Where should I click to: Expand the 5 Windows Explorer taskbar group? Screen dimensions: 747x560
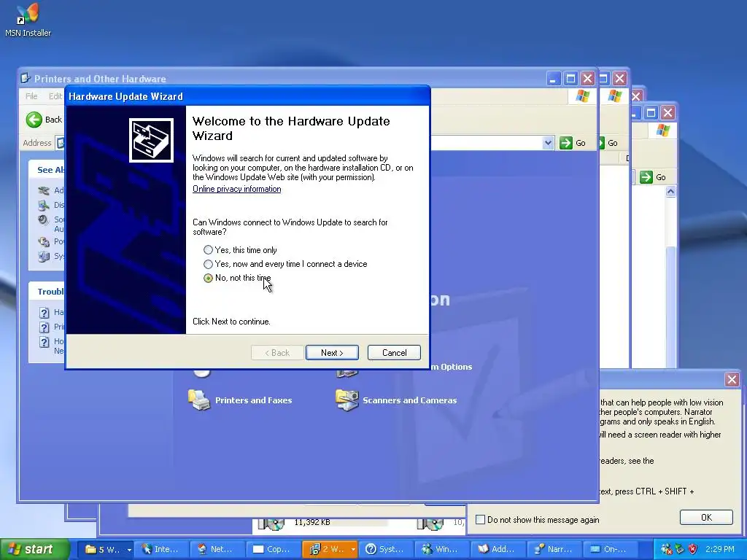tap(128, 550)
